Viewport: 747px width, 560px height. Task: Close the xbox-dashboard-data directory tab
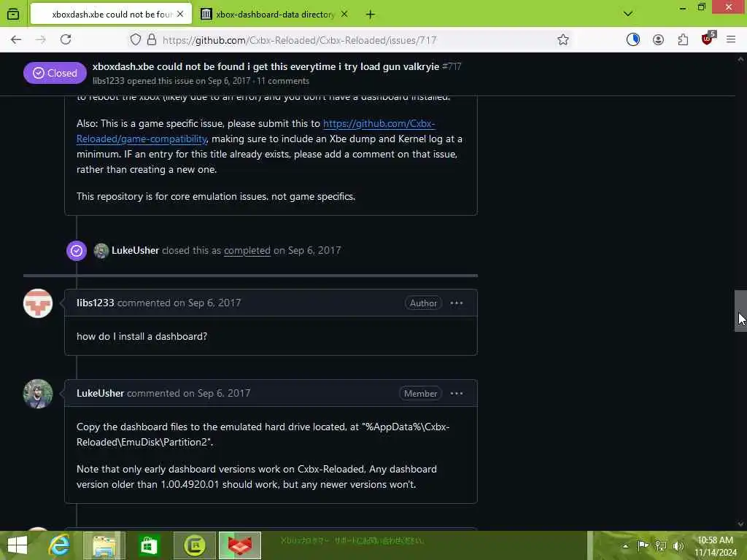[x=344, y=15]
